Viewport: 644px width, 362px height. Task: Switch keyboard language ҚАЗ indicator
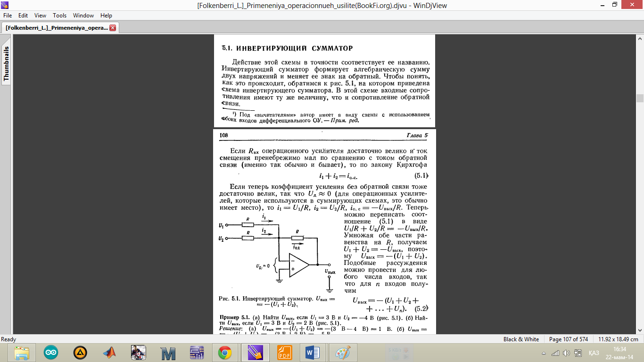tap(594, 353)
